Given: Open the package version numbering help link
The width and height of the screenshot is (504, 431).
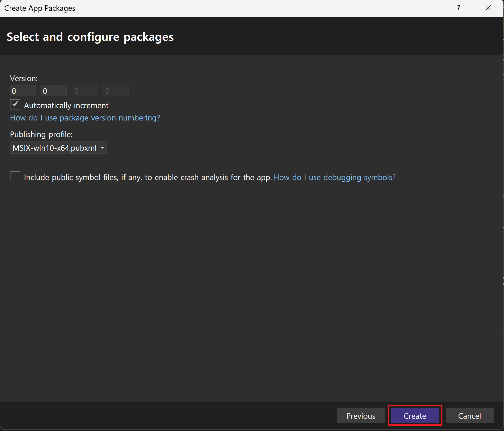Looking at the screenshot, I should tap(85, 118).
